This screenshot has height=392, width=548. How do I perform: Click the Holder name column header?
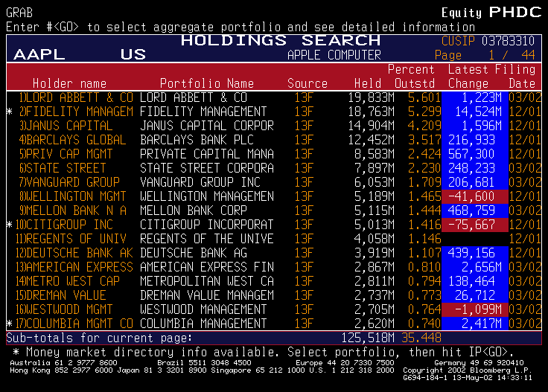tap(69, 83)
